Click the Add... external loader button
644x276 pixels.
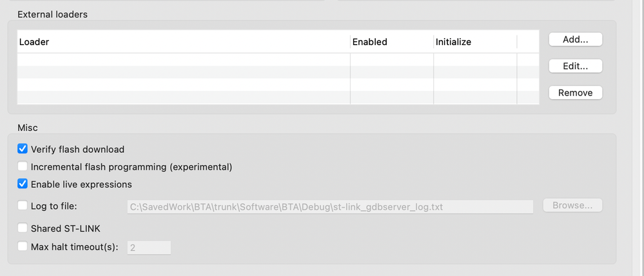click(x=575, y=39)
